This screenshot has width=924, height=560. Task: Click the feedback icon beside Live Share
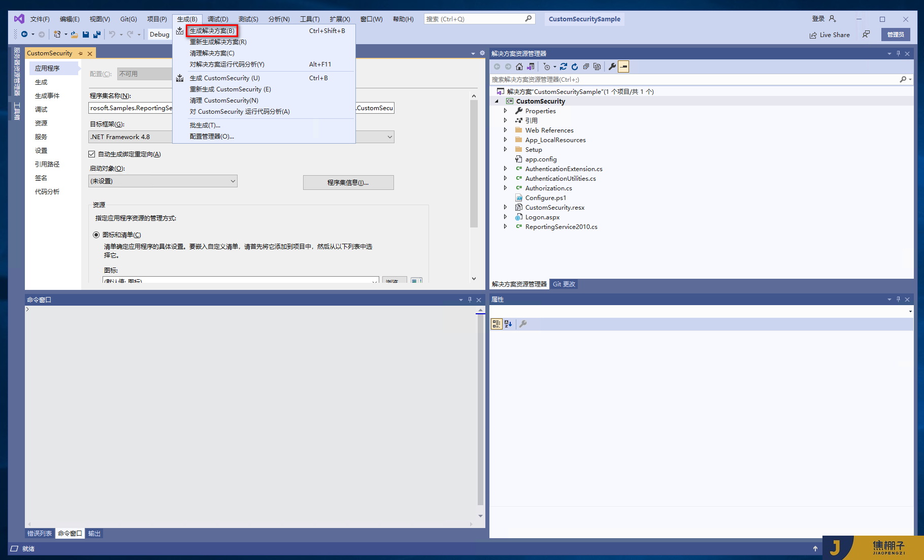[x=866, y=35]
